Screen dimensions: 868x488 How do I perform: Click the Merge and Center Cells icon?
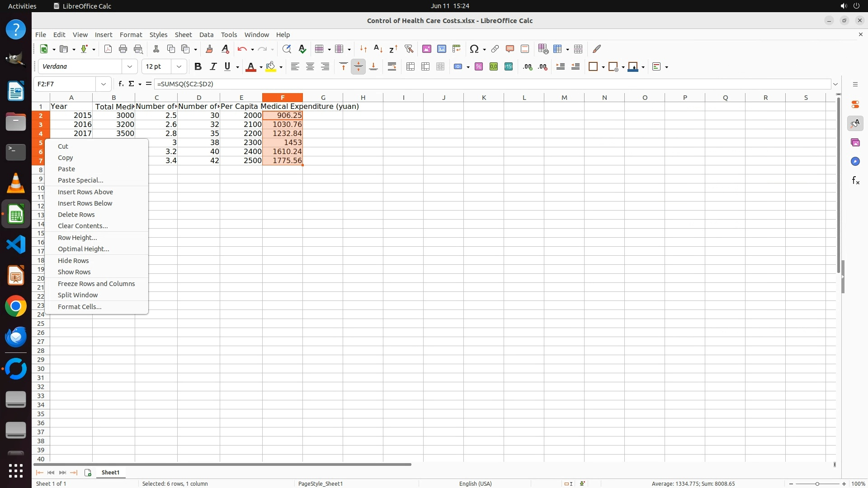(410, 66)
